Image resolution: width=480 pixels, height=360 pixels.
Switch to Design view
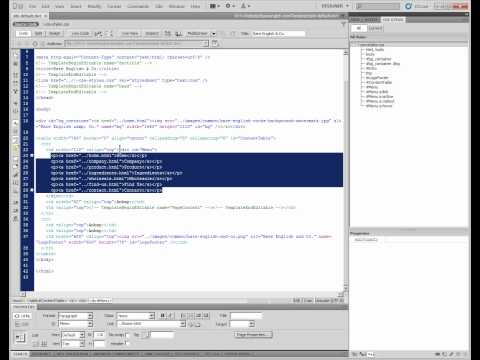55,34
